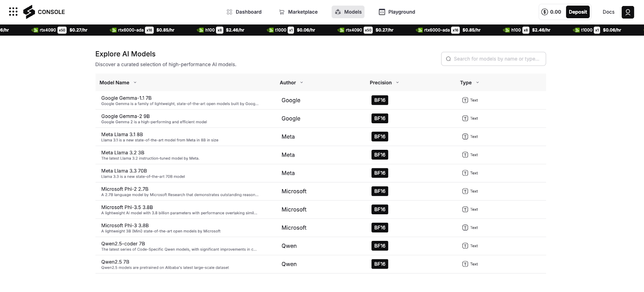Sort by Model Name column chevron
Image resolution: width=644 pixels, height=292 pixels.
(135, 83)
